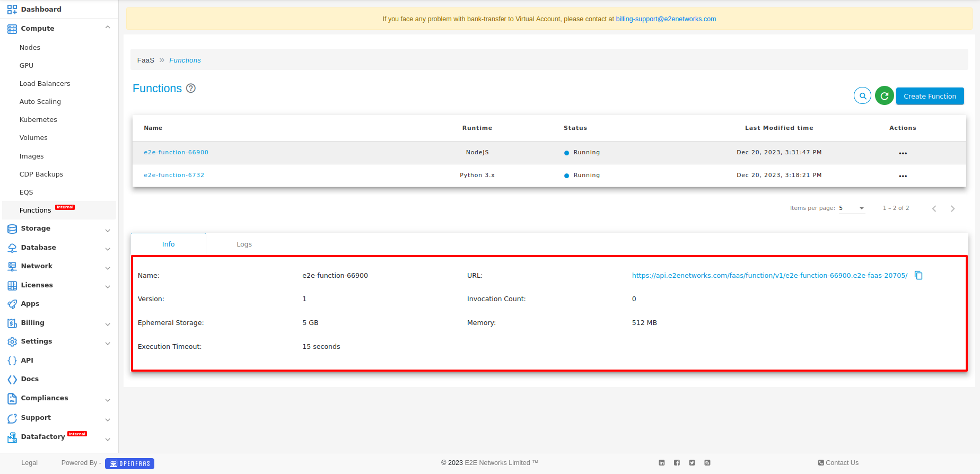980x474 pixels.
Task: Open Load Balancers in sidebar
Action: click(x=45, y=84)
